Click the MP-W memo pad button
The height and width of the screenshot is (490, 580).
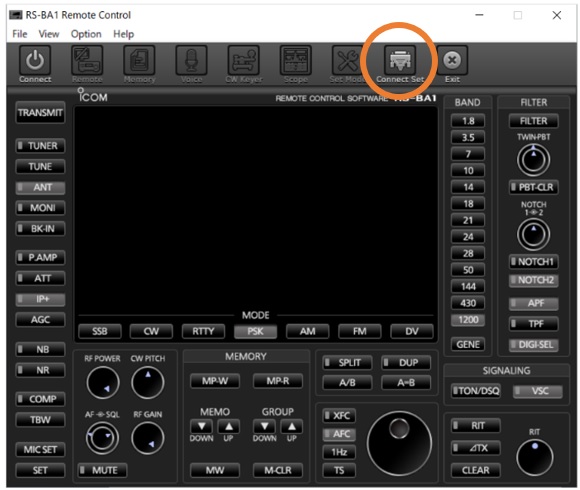tap(215, 381)
